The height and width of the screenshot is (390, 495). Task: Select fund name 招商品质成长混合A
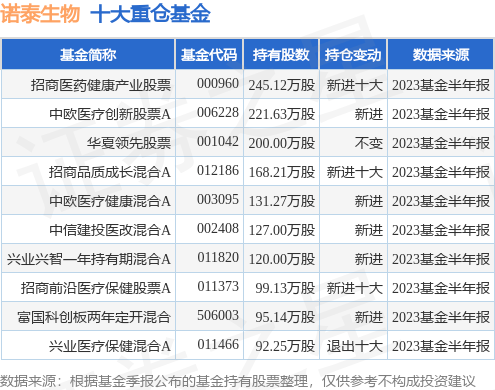(110, 172)
